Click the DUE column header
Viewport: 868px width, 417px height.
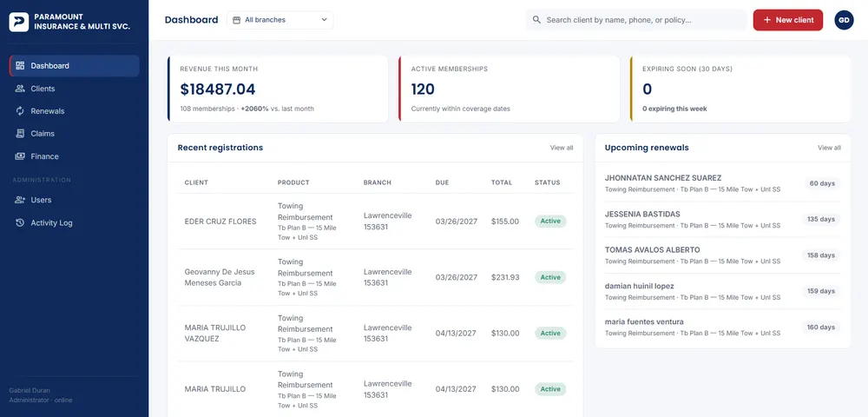(443, 182)
